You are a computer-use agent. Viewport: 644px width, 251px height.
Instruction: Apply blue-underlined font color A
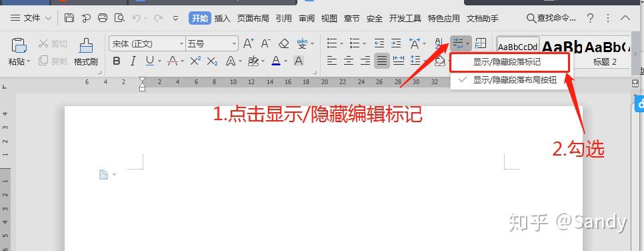tap(276, 61)
